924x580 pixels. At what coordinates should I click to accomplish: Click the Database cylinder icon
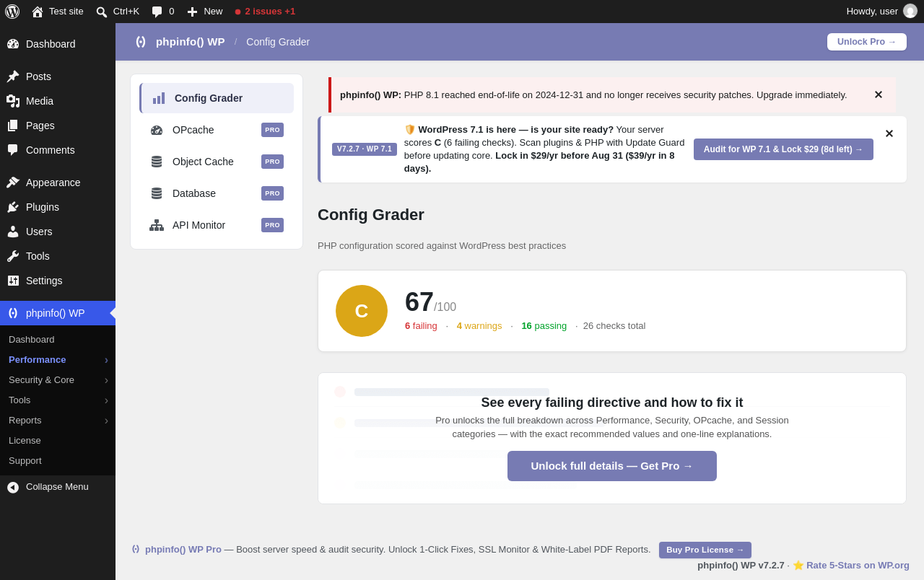coord(157,193)
